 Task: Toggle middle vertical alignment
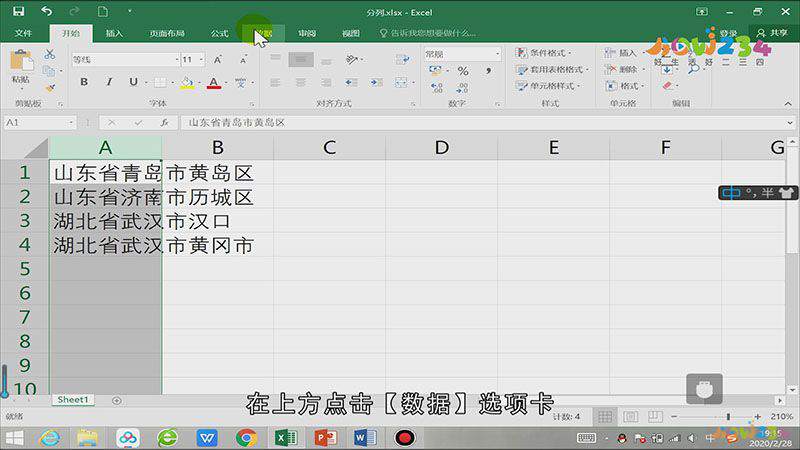pyautogui.click(x=301, y=60)
